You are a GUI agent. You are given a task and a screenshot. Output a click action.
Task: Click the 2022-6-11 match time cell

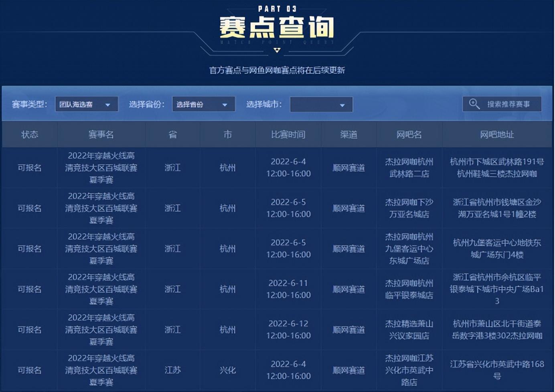click(x=288, y=289)
